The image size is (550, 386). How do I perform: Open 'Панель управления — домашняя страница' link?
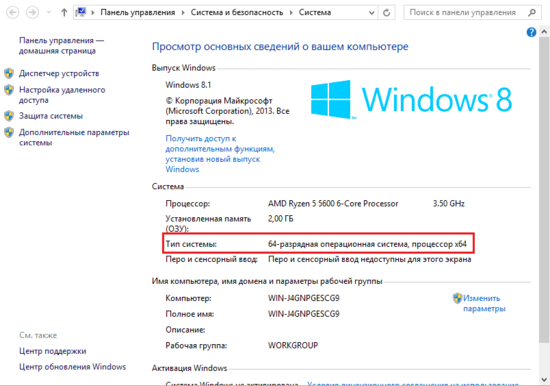tap(61, 46)
